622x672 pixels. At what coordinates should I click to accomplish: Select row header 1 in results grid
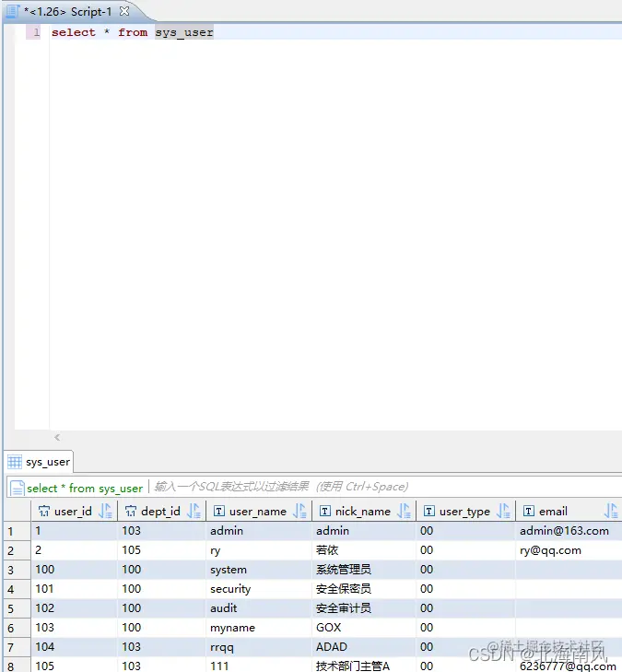[18, 532]
